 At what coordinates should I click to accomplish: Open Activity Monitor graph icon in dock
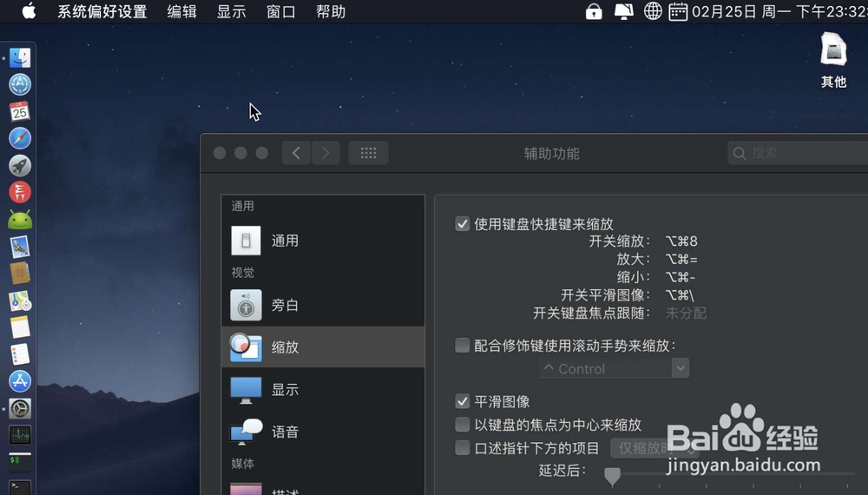click(x=20, y=435)
